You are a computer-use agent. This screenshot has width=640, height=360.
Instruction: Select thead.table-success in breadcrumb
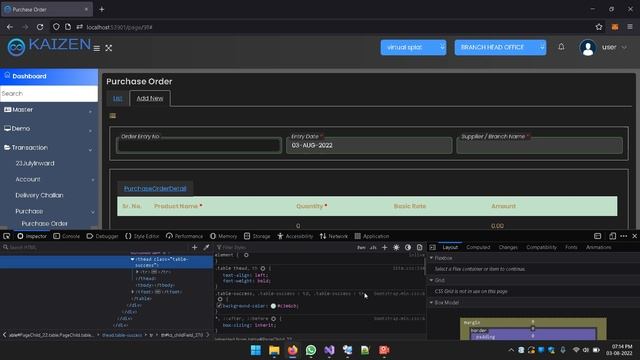(x=122, y=335)
